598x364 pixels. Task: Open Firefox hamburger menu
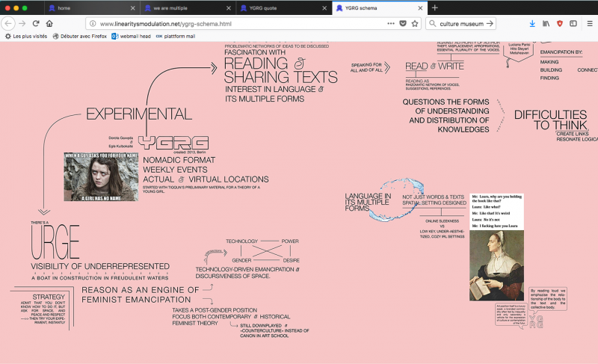point(590,24)
